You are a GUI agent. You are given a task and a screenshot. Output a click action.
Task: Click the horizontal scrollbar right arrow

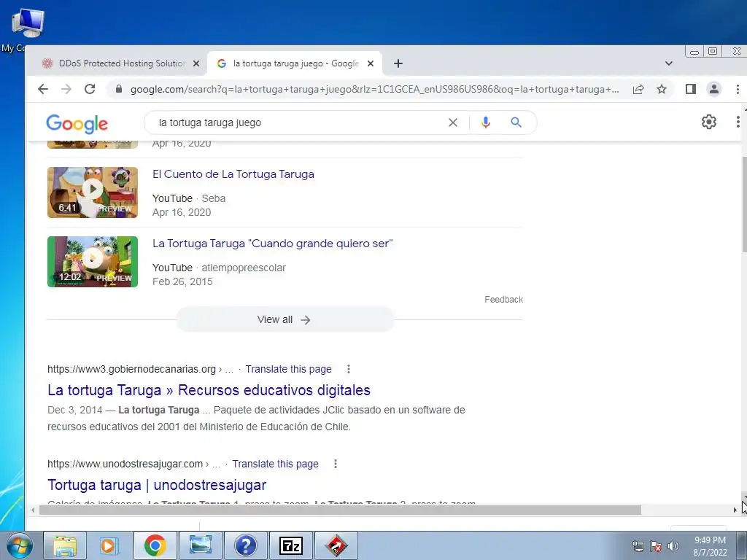735,510
